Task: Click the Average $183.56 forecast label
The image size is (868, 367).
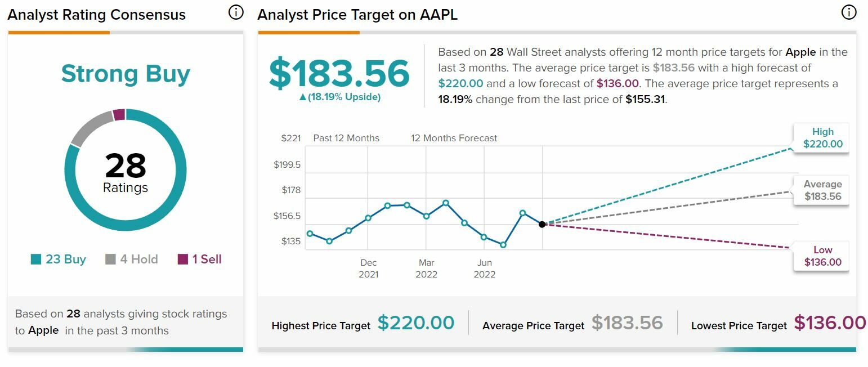Action: point(822,190)
